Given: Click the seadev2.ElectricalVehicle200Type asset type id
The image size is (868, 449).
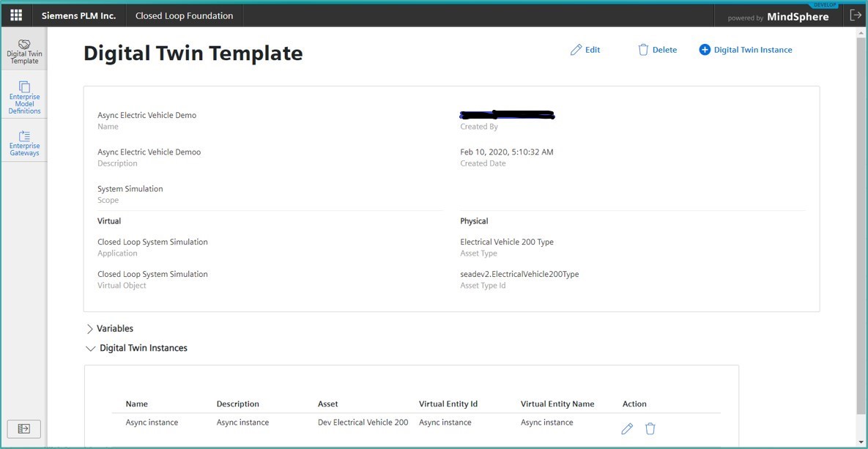Looking at the screenshot, I should (519, 274).
